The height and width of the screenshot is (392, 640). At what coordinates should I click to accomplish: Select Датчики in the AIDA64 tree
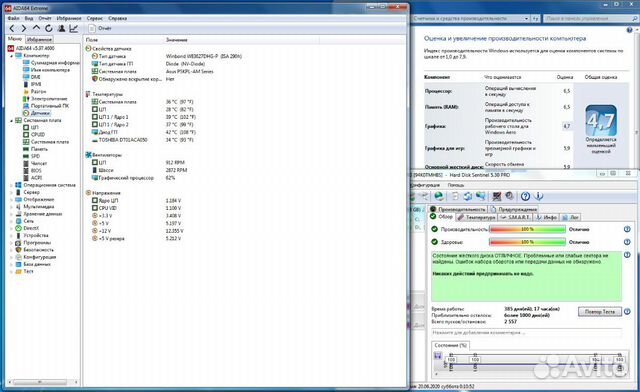click(x=40, y=113)
